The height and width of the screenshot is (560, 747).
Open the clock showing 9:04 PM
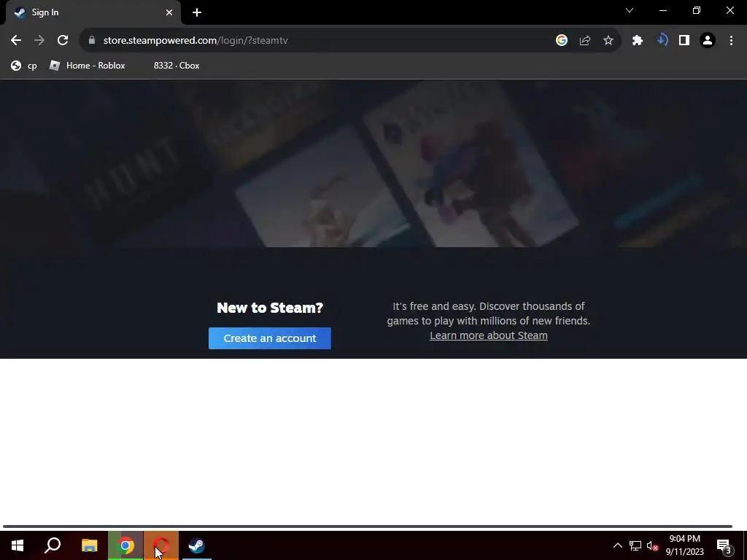tap(684, 545)
